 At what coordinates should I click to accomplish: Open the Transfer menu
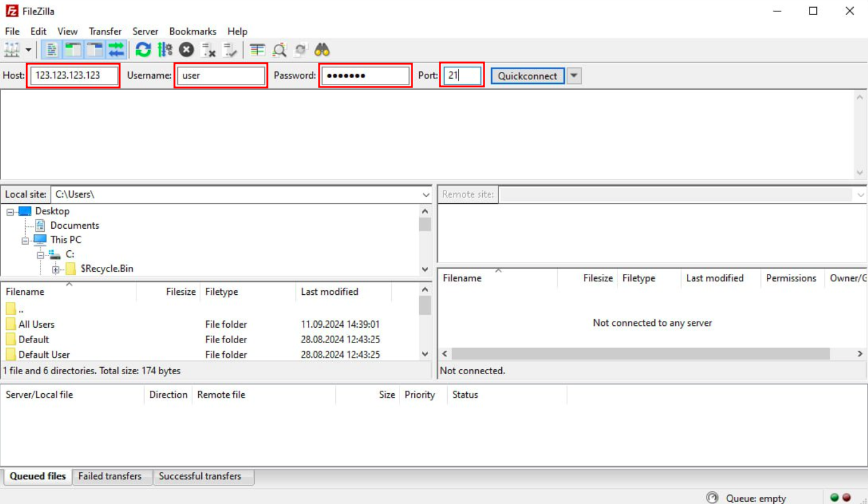pyautogui.click(x=105, y=32)
